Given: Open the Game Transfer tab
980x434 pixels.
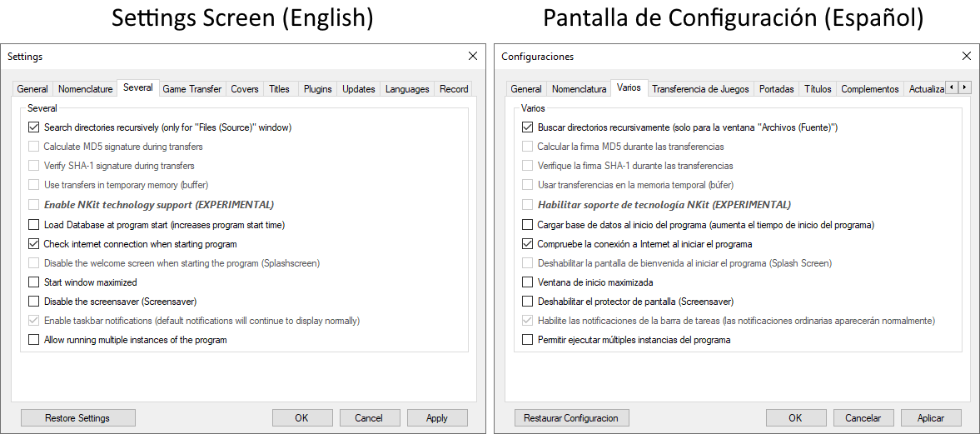Looking at the screenshot, I should 192,89.
